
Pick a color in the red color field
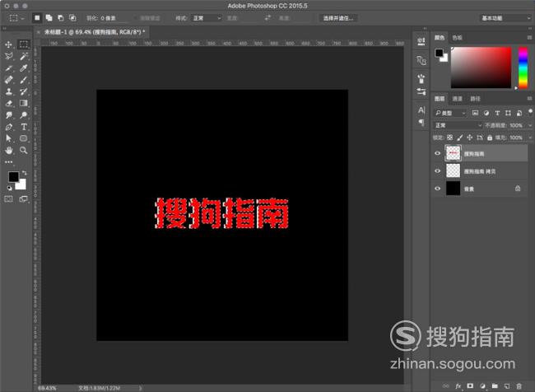coord(481,68)
